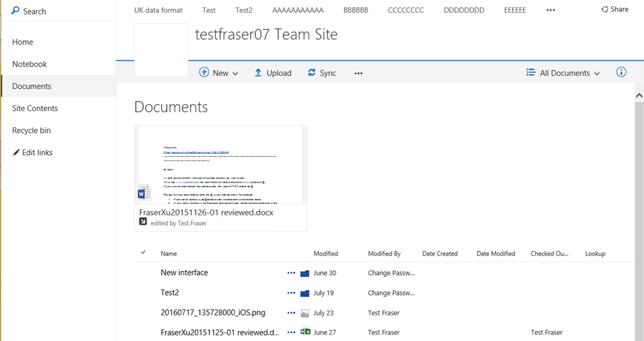644x341 pixels.
Task: Sort by the Date Created column header
Action: (x=440, y=254)
